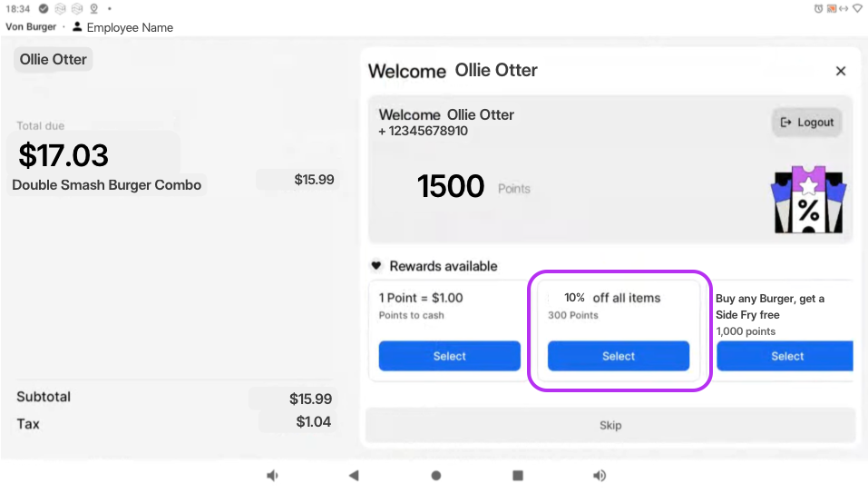This screenshot has height=493, width=868.
Task: Select the 10% off all items reward
Action: [x=618, y=356]
